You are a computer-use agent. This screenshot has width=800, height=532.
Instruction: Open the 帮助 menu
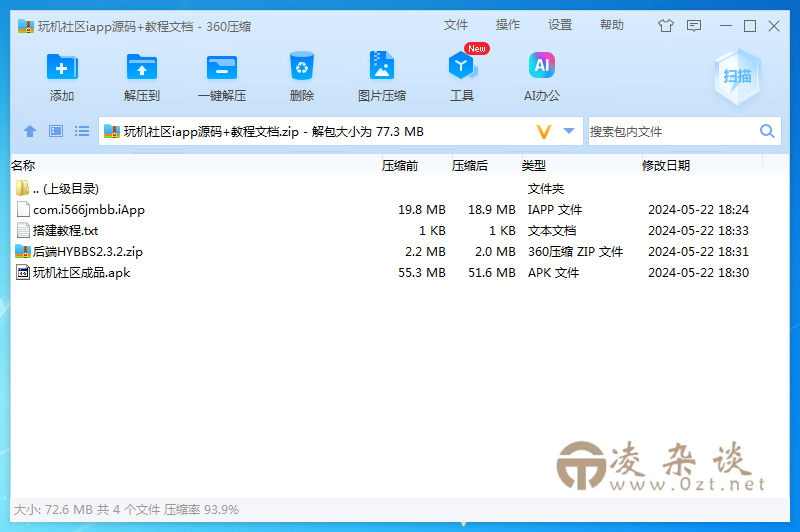[612, 25]
